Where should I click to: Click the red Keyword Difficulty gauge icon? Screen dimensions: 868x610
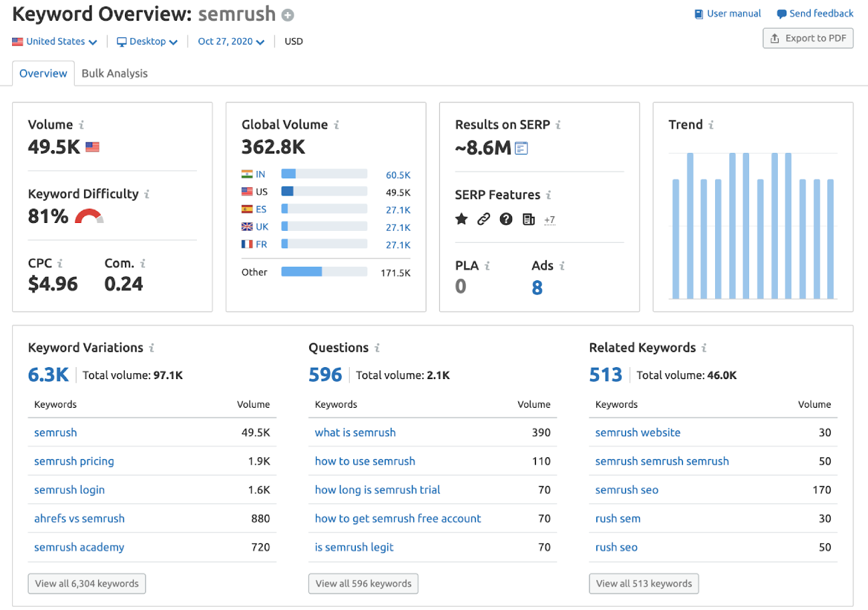click(89, 216)
